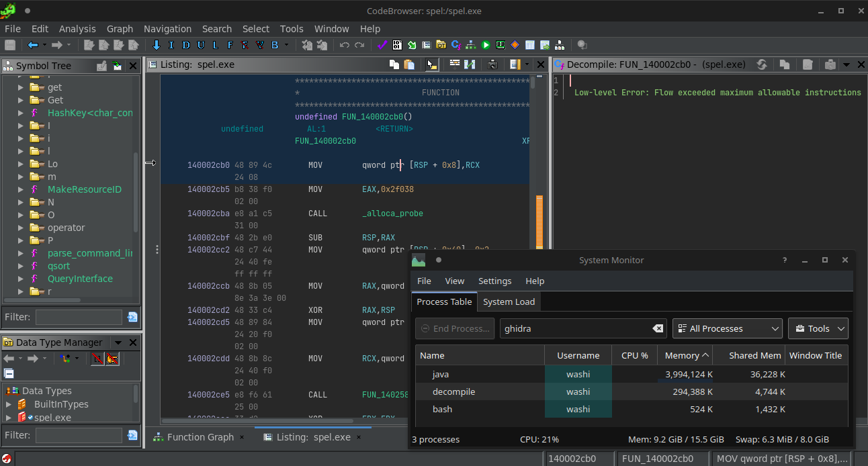Click Decompile panel snapshot camera icon
The image size is (868, 466).
pyautogui.click(x=830, y=64)
